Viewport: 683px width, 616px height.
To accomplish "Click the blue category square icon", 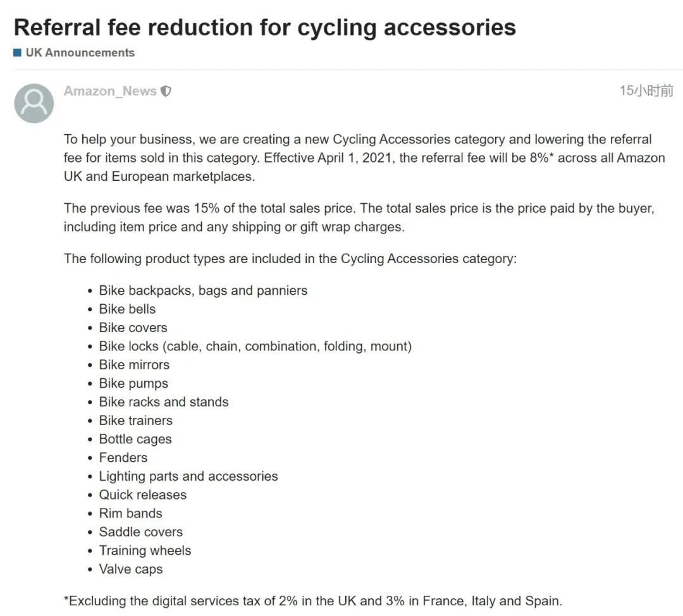I will [18, 52].
